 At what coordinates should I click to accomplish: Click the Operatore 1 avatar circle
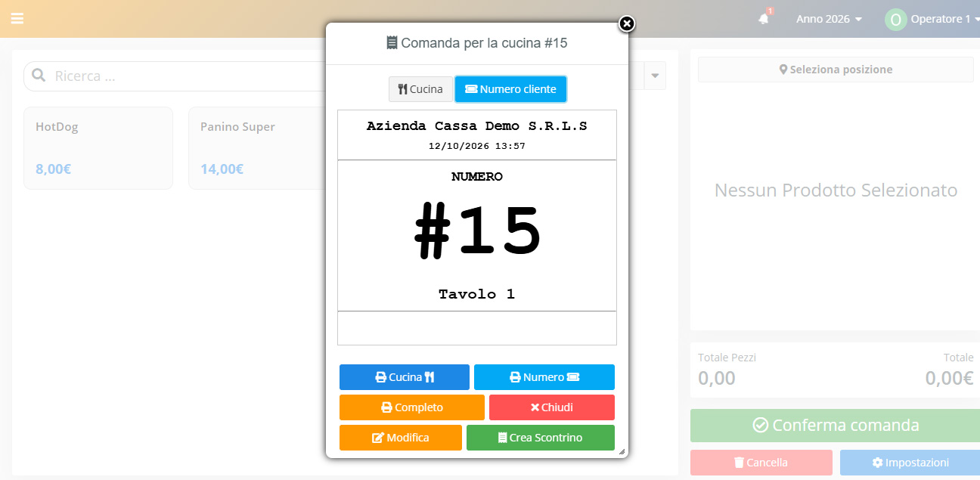pyautogui.click(x=895, y=20)
